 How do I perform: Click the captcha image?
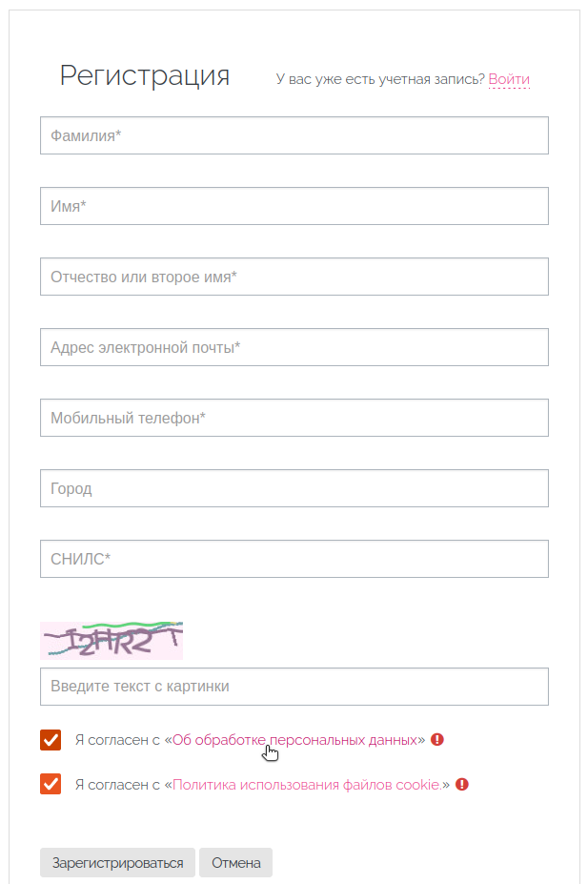pyautogui.click(x=112, y=641)
